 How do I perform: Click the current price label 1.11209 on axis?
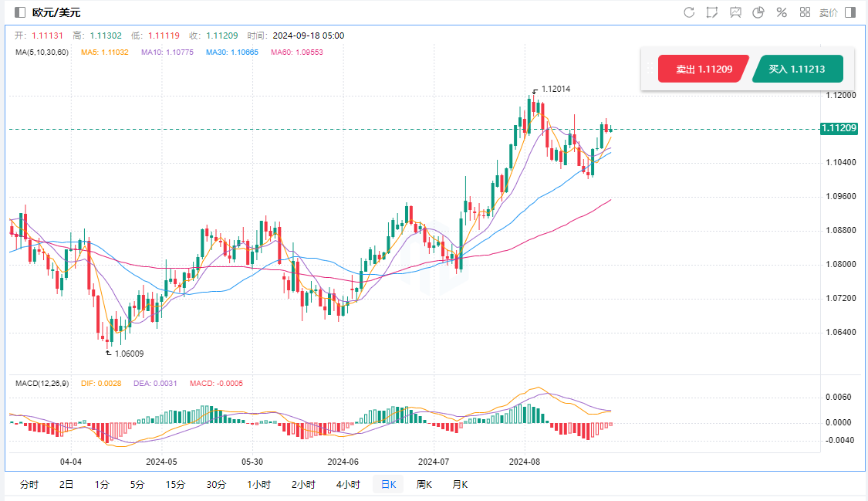pyautogui.click(x=839, y=128)
